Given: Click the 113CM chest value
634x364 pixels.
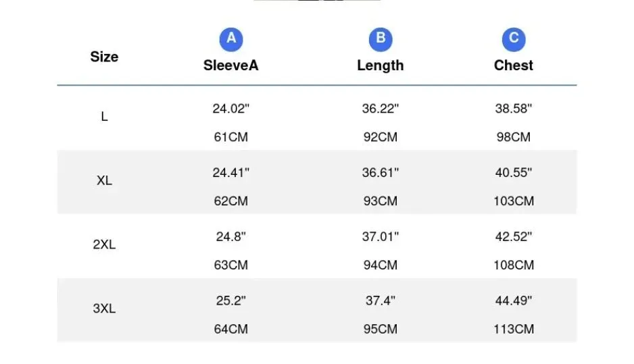Looking at the screenshot, I should 514,329.
